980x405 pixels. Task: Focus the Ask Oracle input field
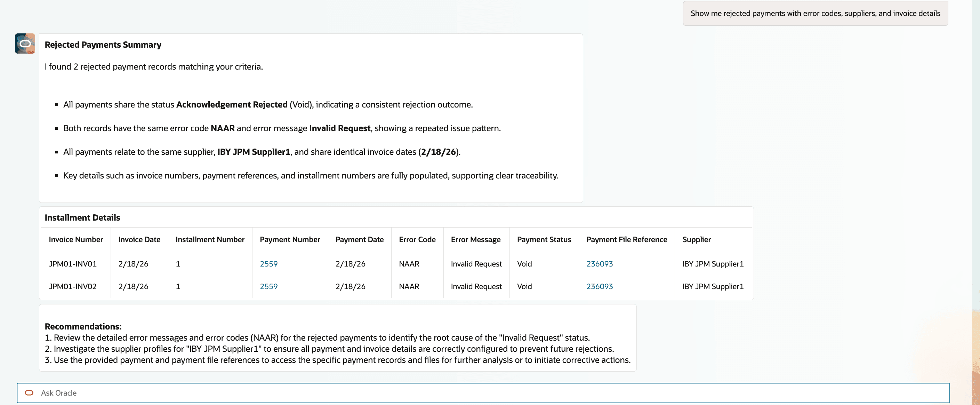[483, 392]
